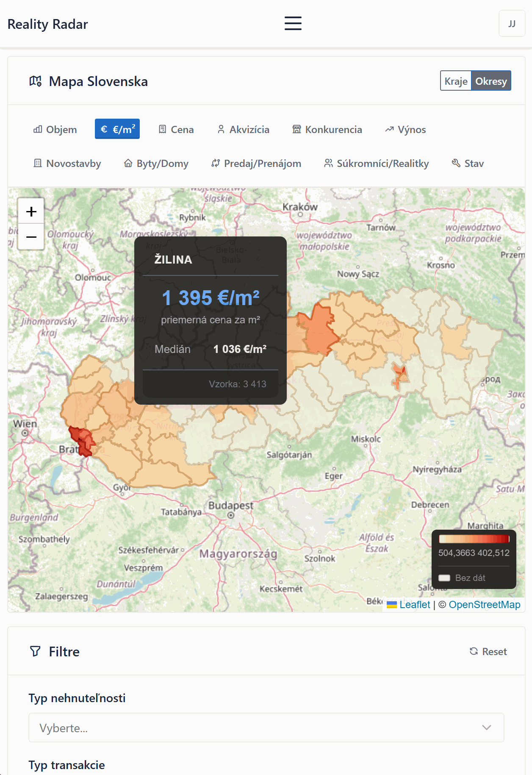Click the price color gradient legend bar
This screenshot has width=532, height=775.
(474, 539)
